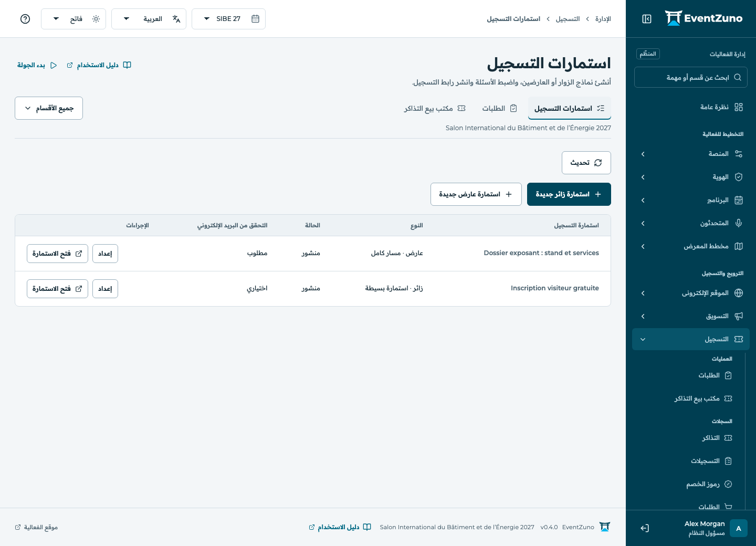The width and height of the screenshot is (756, 546).
Task: Click the تحديث refresh button
Action: (x=586, y=163)
